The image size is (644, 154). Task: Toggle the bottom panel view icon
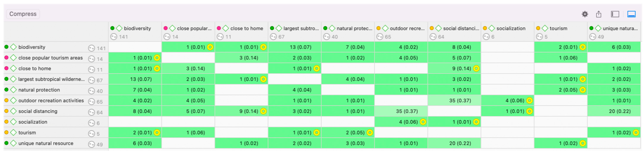click(x=631, y=14)
